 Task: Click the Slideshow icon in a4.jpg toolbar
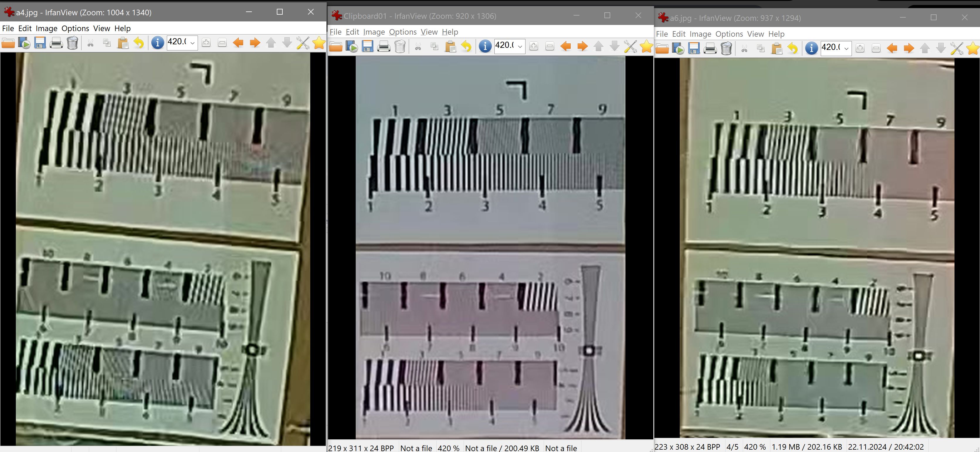coord(24,43)
